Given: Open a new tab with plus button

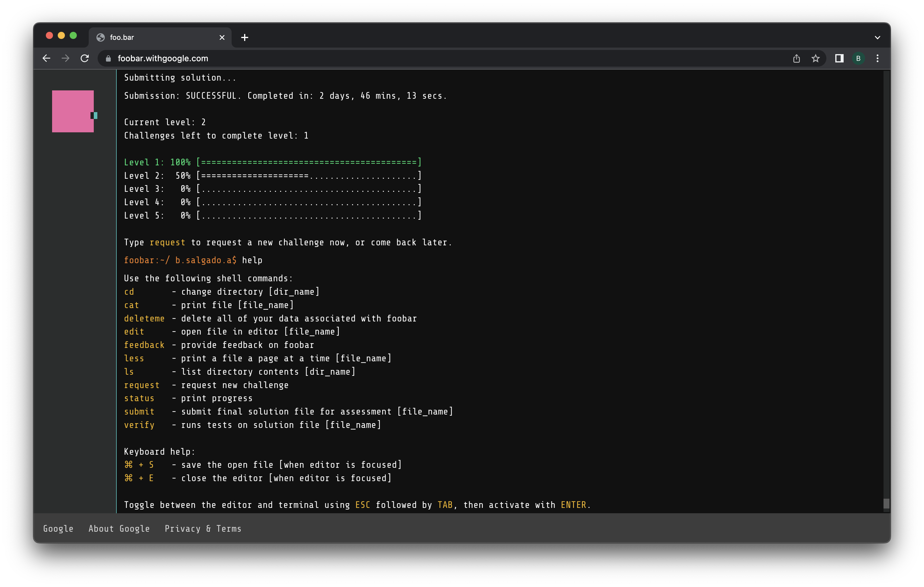Looking at the screenshot, I should pos(244,37).
